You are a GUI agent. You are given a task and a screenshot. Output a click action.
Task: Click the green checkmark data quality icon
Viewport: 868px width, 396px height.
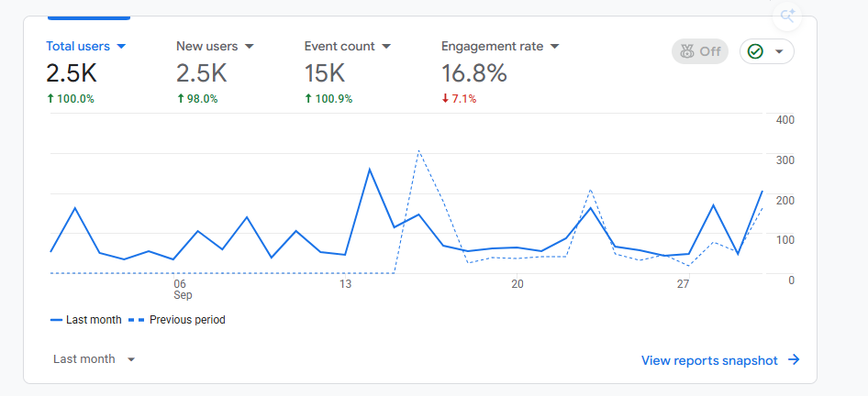click(x=755, y=51)
